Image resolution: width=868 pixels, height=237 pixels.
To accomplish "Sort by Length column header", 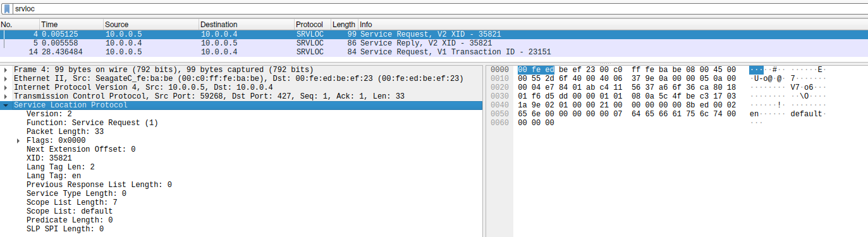I will click(x=345, y=25).
